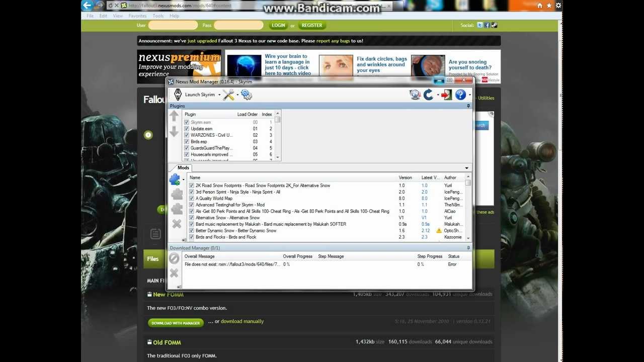This screenshot has height=362, width=644.
Task: Click the Nexus Mod Manager title bar icon
Action: [x=171, y=81]
